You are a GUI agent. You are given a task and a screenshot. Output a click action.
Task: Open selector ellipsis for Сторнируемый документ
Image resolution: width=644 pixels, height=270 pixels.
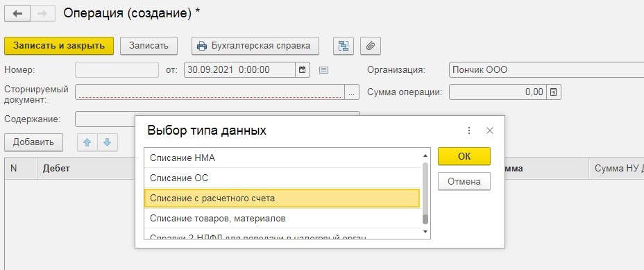pos(352,92)
